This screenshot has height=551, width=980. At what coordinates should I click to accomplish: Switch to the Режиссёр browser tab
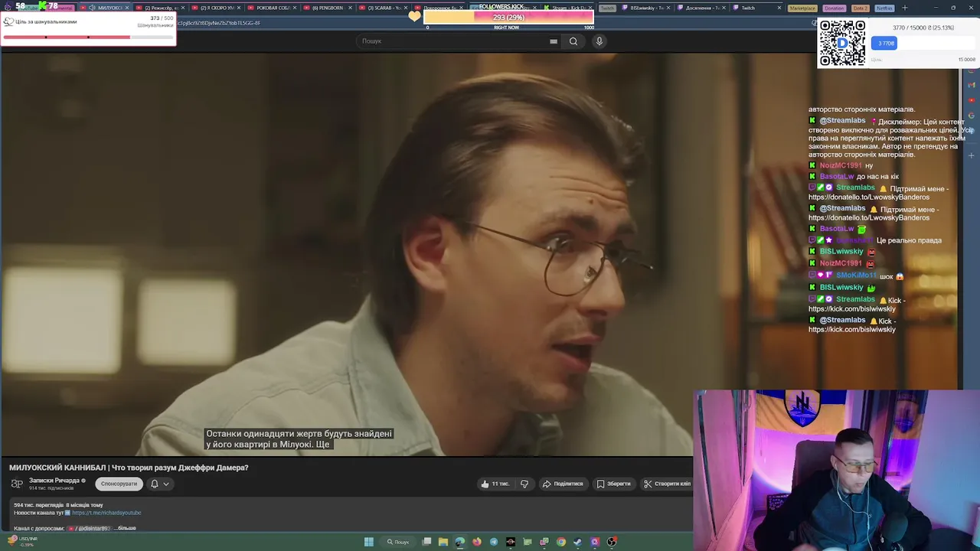coord(159,8)
